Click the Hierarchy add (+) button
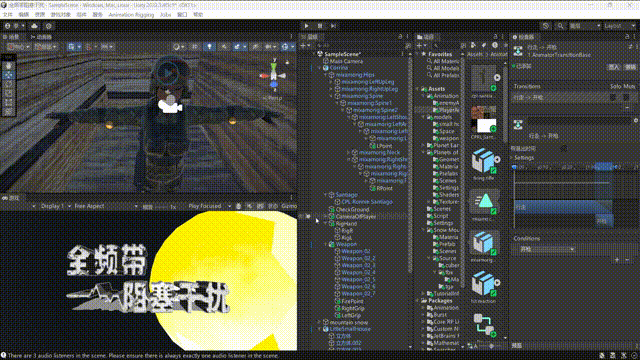Image resolution: width=640 pixels, height=360 pixels. (304, 46)
